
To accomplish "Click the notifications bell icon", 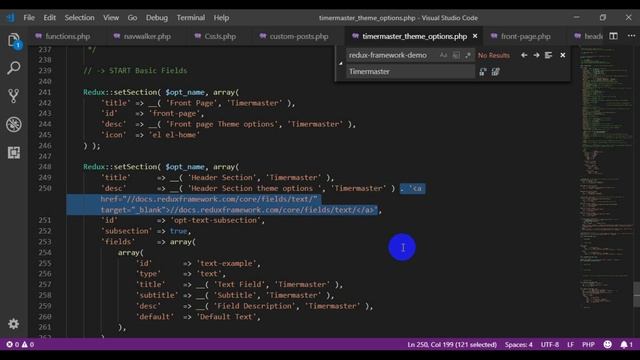I will pos(627,344).
